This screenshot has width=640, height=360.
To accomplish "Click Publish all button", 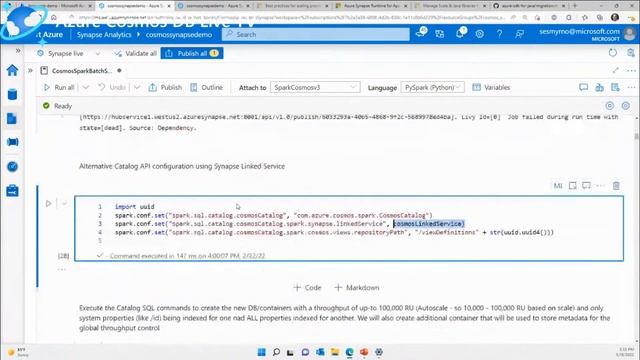I will [x=192, y=53].
